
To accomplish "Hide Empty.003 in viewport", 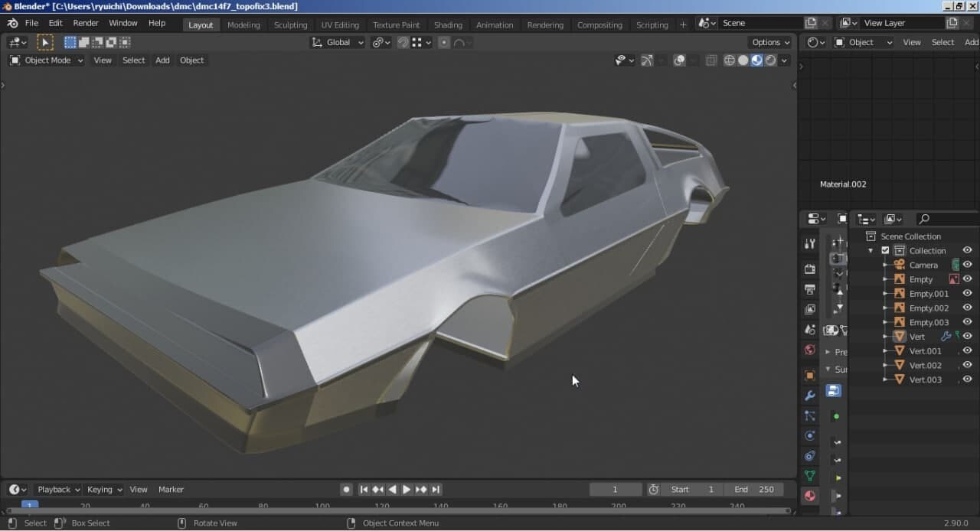I will point(967,322).
